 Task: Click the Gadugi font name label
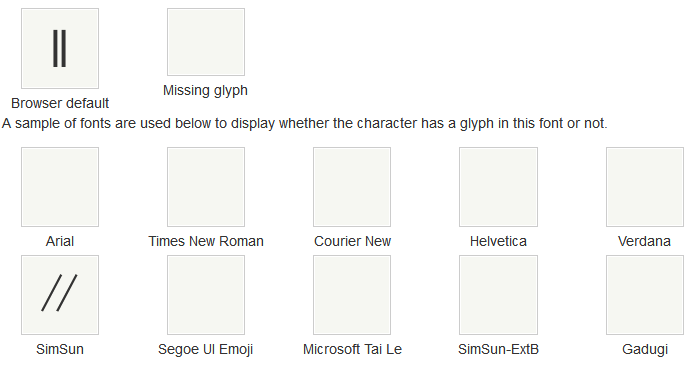[645, 350]
